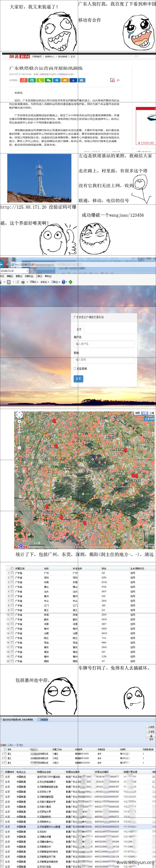Click the blue 登录 submit button
Image resolution: width=156 pixels, height=868 pixels.
[x=78, y=379]
